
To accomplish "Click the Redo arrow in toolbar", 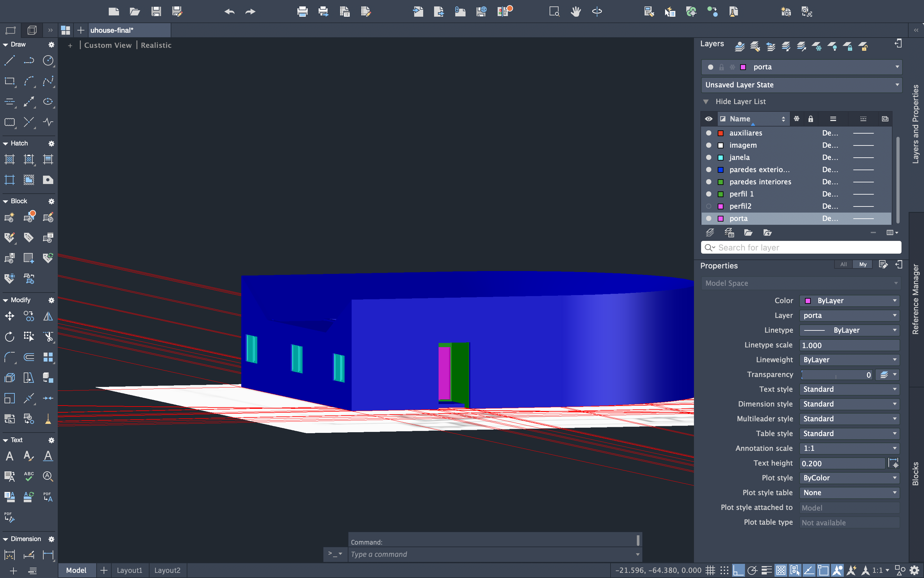I will 250,12.
